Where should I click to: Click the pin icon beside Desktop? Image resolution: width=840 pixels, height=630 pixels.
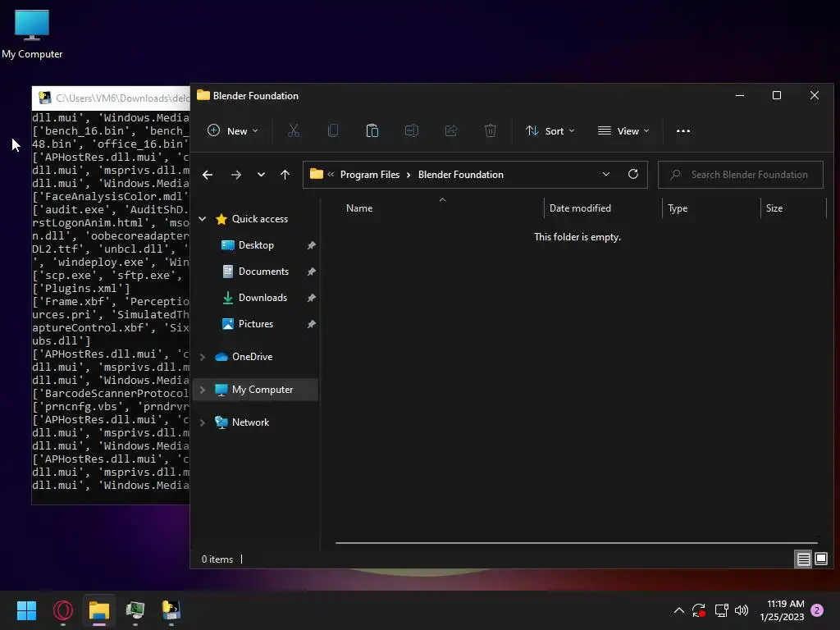tap(311, 245)
